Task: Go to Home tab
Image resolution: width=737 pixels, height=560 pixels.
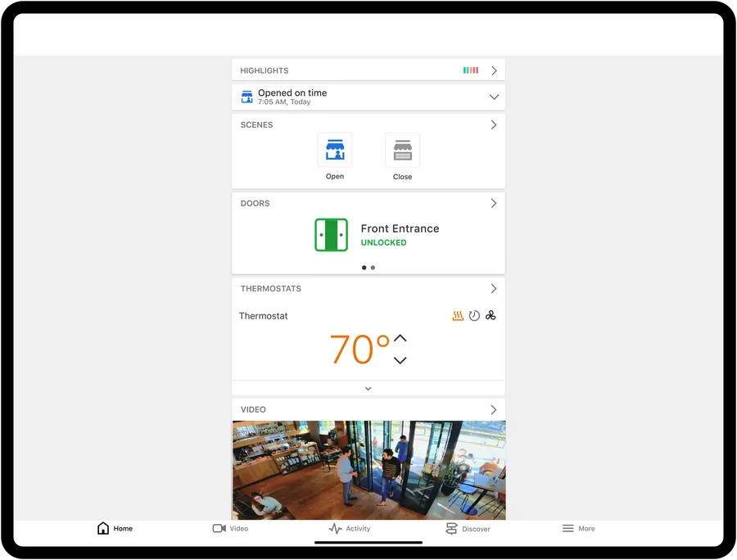Action: point(115,529)
